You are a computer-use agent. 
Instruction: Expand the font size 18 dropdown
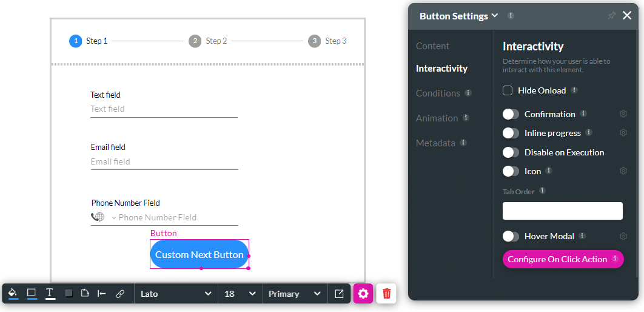[x=240, y=294]
